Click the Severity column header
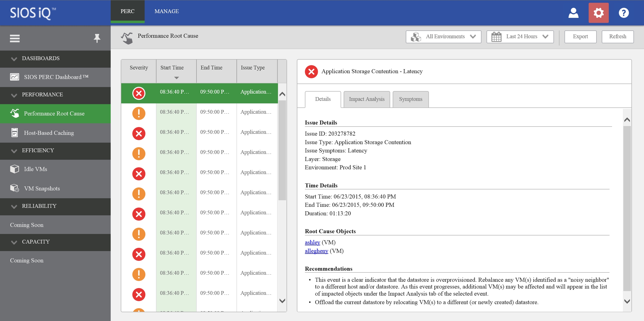This screenshot has height=321, width=644. click(139, 71)
